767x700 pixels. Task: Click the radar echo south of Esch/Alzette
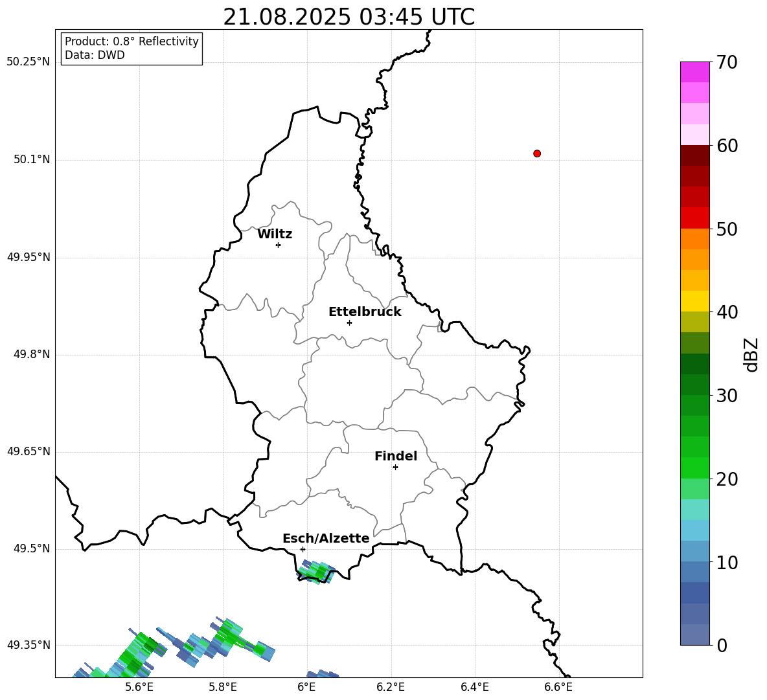(317, 571)
